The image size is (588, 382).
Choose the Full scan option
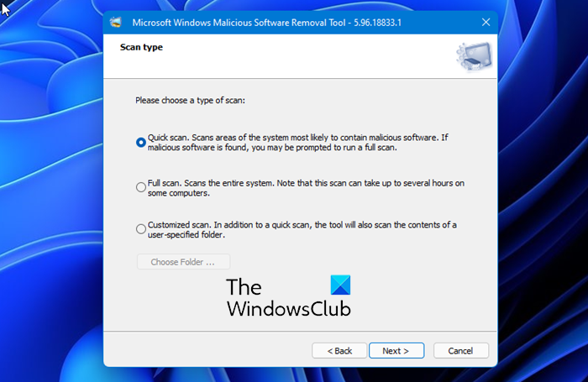click(x=141, y=187)
